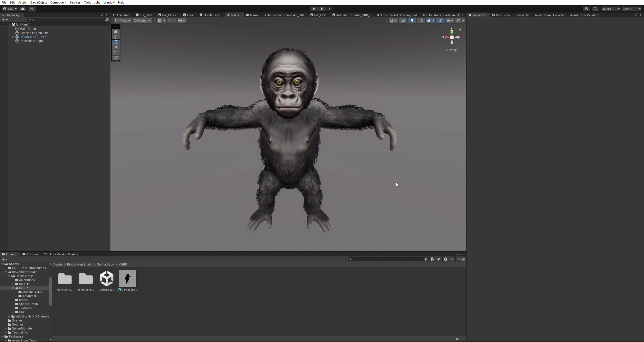Switch to the Animator tab

tap(121, 15)
